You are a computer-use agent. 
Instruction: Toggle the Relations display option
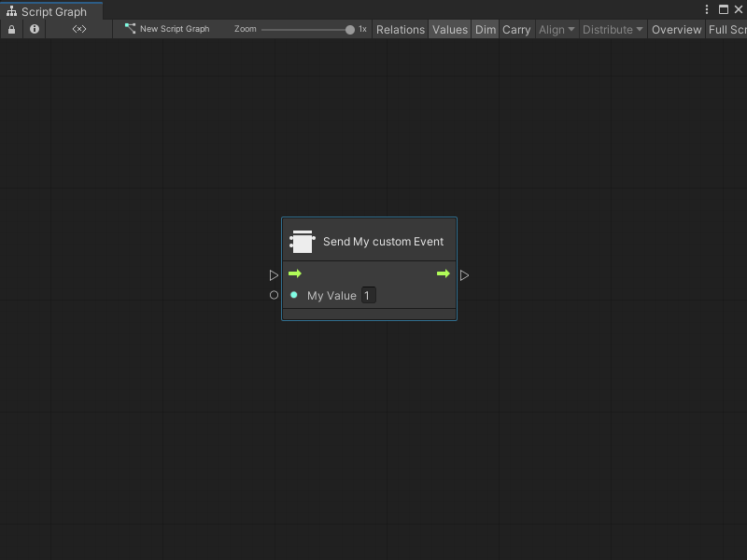[x=400, y=29]
